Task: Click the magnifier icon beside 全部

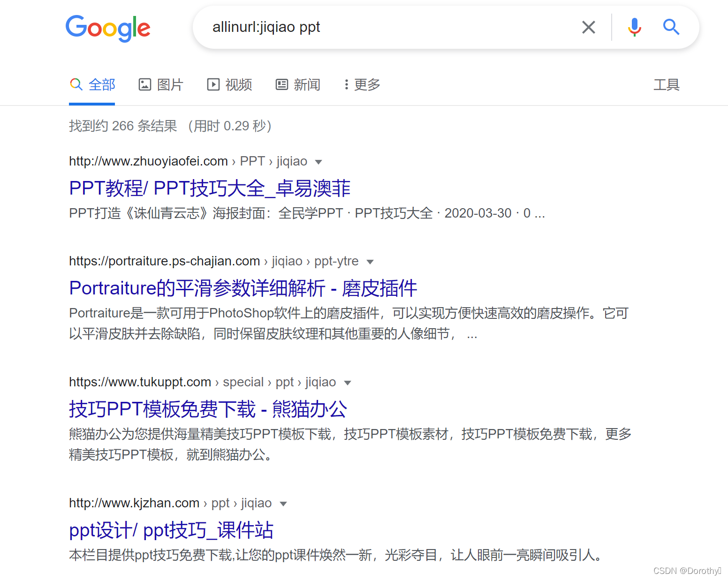Action: (76, 84)
